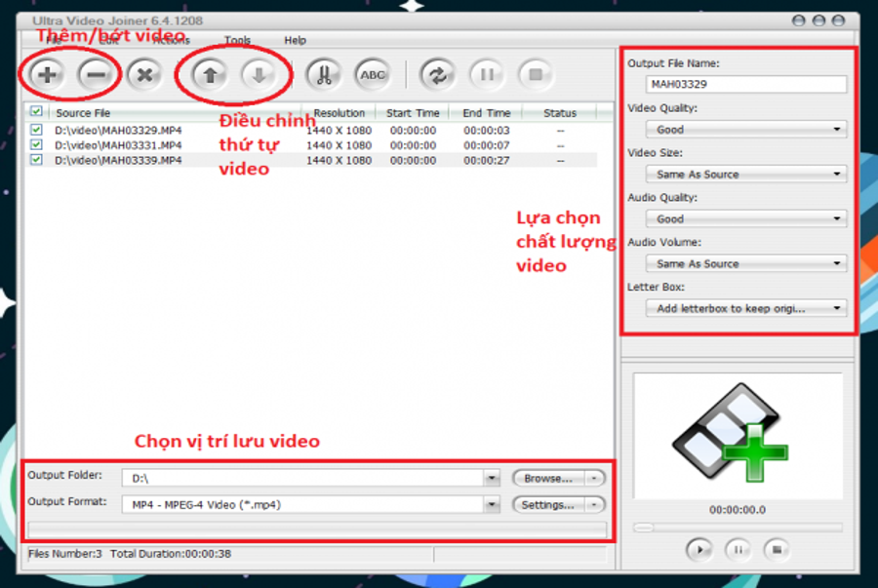Uncheck the MAH03329.MP4 file checkbox
Image resolution: width=878 pixels, height=588 pixels.
point(36,130)
